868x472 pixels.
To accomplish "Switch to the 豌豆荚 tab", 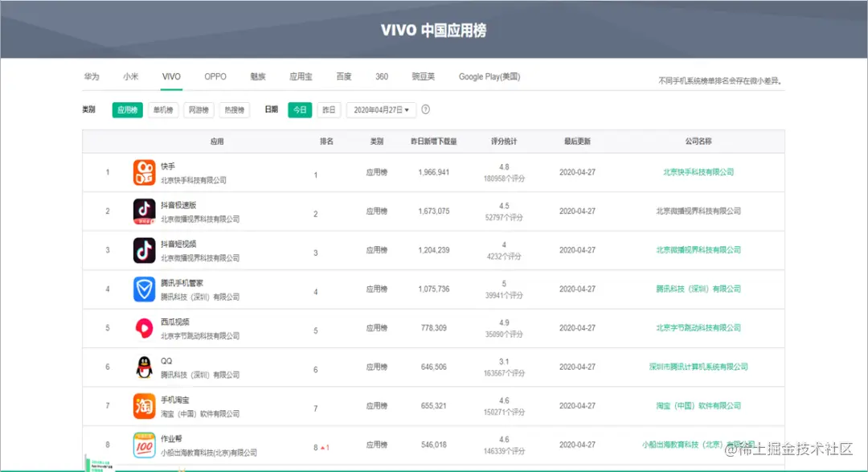I will [x=423, y=76].
